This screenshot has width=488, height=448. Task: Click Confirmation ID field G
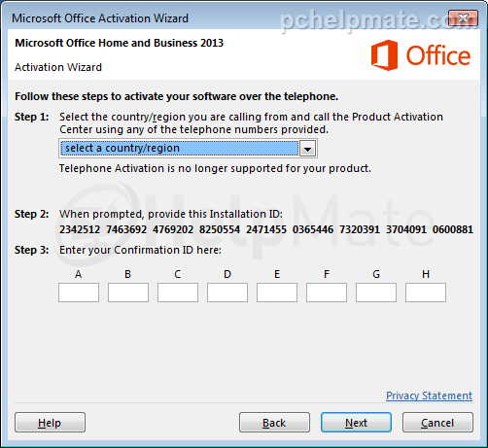click(376, 293)
